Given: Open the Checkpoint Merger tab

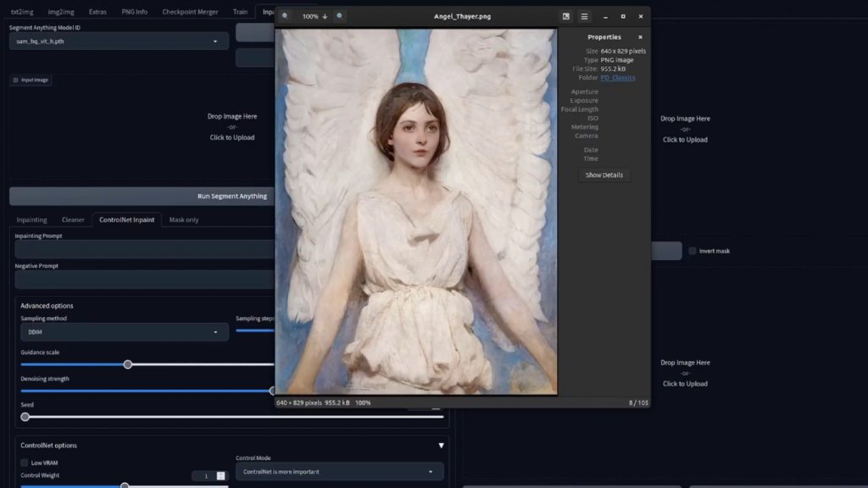Looking at the screenshot, I should coord(190,12).
